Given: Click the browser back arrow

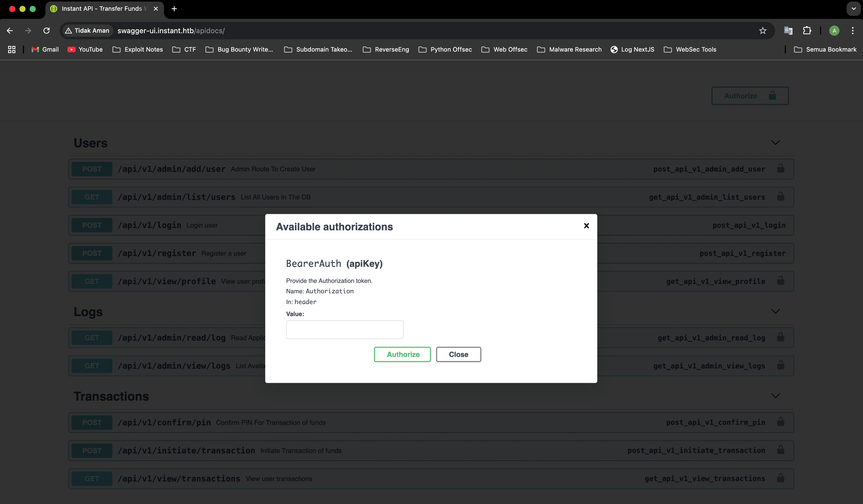Looking at the screenshot, I should (10, 31).
